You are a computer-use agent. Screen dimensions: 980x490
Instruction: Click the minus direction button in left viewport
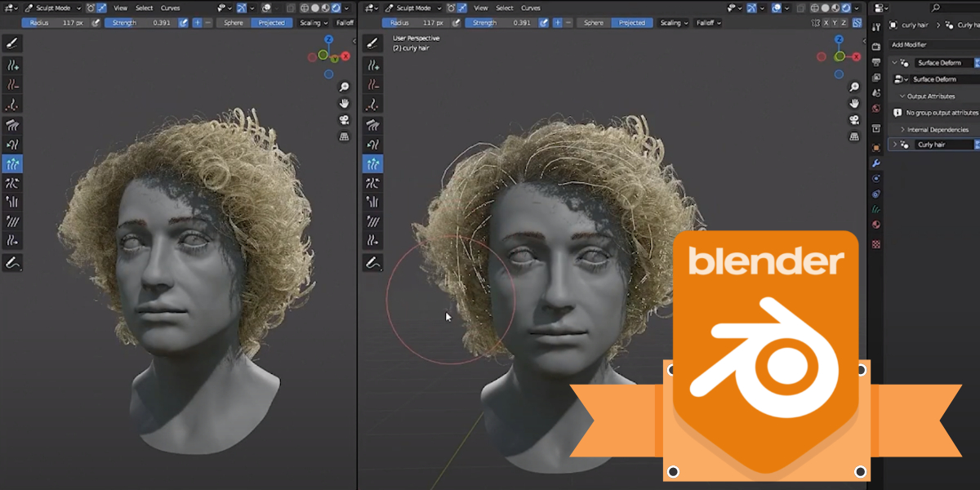click(209, 23)
